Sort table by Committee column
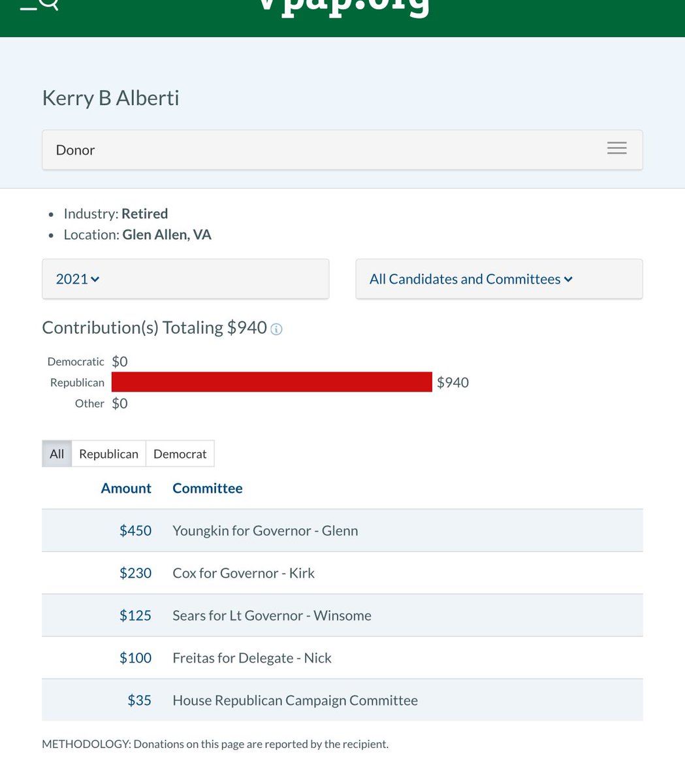 (x=207, y=488)
